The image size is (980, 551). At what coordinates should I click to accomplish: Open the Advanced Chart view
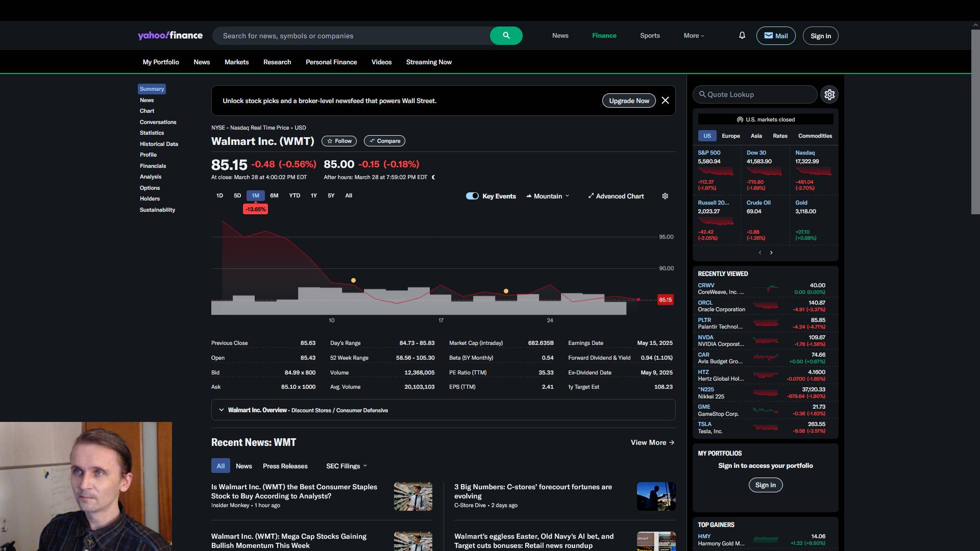[616, 196]
